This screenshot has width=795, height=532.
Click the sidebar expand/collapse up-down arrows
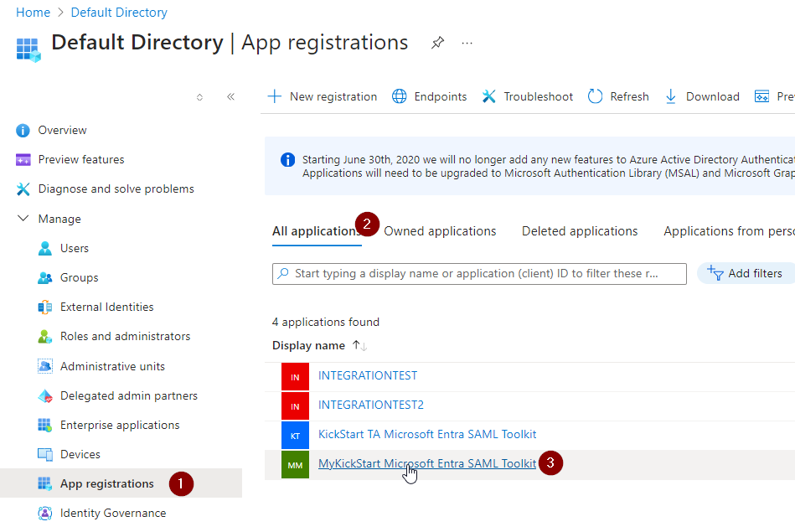[x=199, y=97]
